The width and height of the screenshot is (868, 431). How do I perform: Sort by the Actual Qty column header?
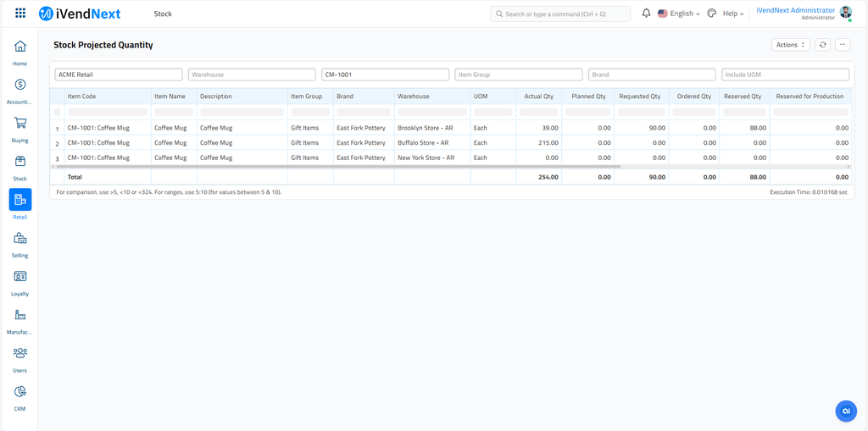point(538,97)
